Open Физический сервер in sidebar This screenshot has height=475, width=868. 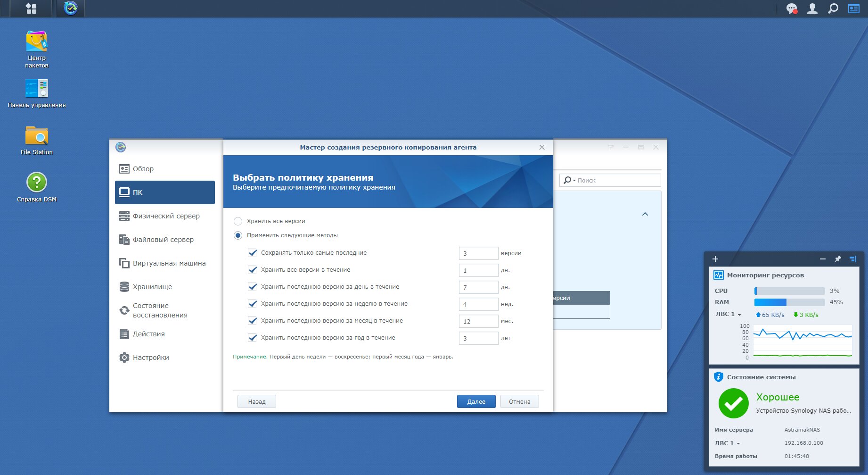[x=165, y=216]
